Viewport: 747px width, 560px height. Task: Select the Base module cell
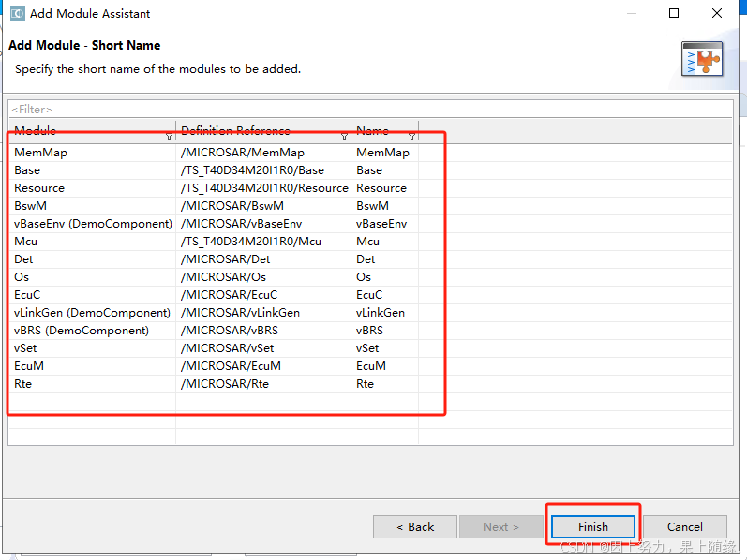click(x=92, y=170)
